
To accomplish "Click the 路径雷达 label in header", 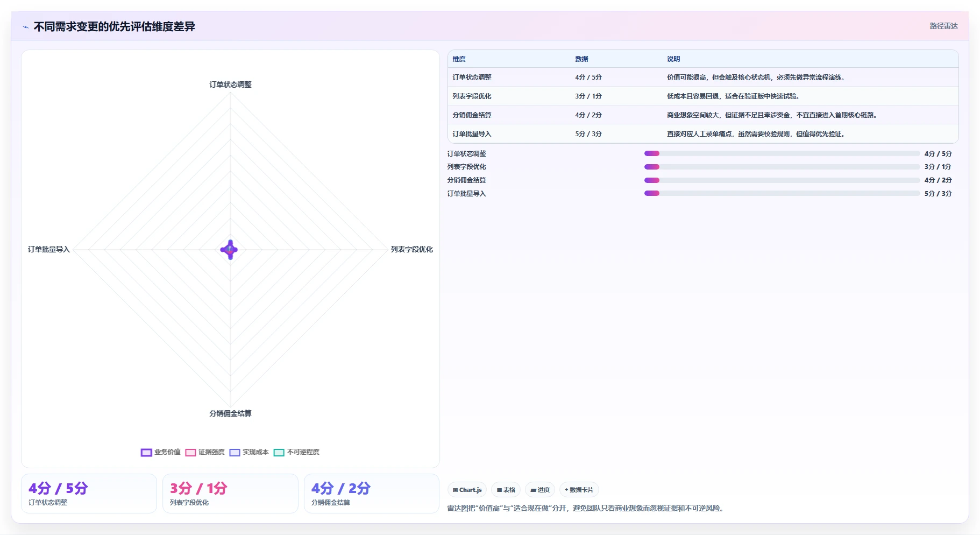I will click(943, 26).
